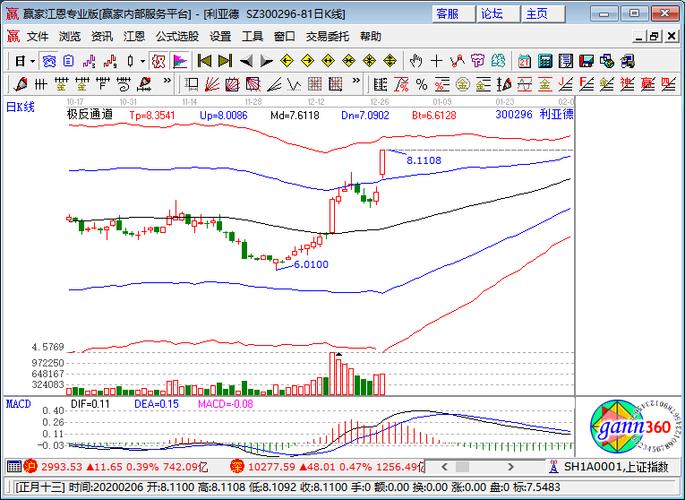Open the calendar icon showing 21
The height and width of the screenshot is (500, 685).
524,61
